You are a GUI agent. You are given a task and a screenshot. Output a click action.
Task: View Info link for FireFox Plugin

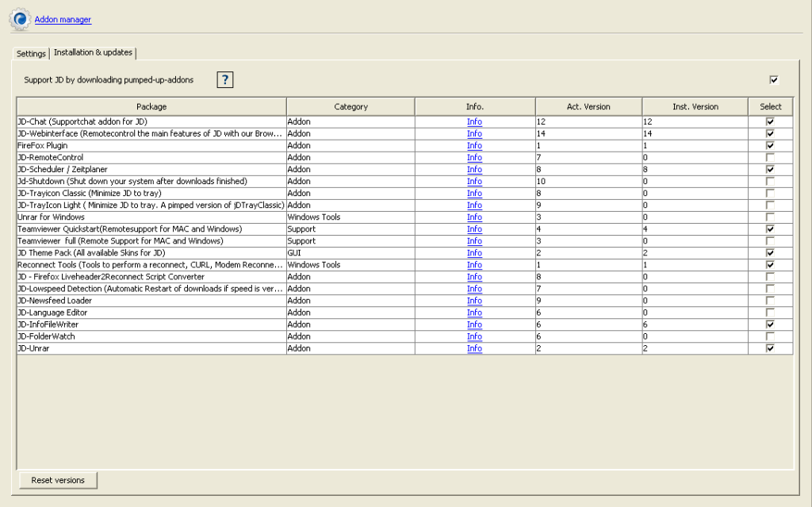point(474,146)
